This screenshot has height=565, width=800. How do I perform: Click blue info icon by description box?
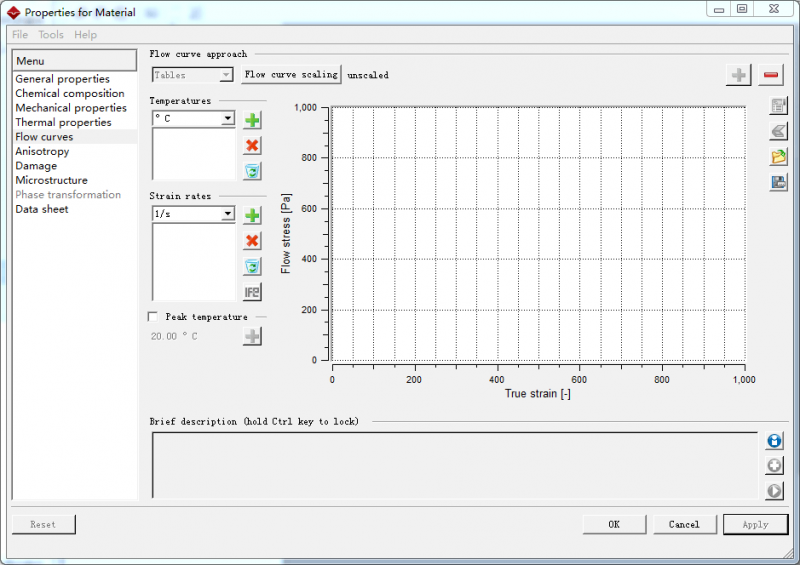click(x=774, y=440)
